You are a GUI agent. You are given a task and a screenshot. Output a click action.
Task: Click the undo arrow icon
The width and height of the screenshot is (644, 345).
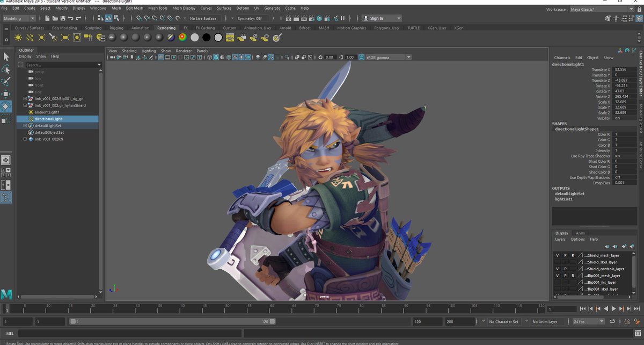click(x=70, y=18)
